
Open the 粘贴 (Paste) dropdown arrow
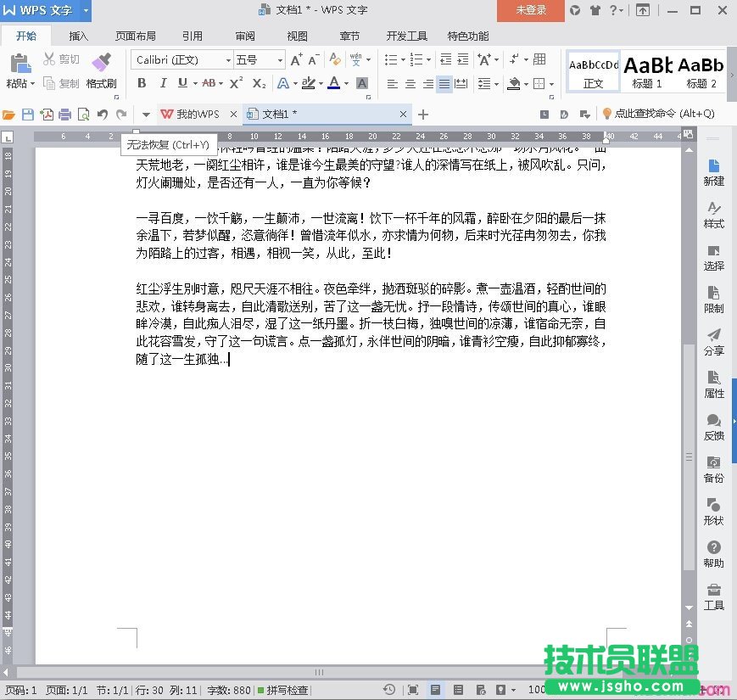coord(31,84)
